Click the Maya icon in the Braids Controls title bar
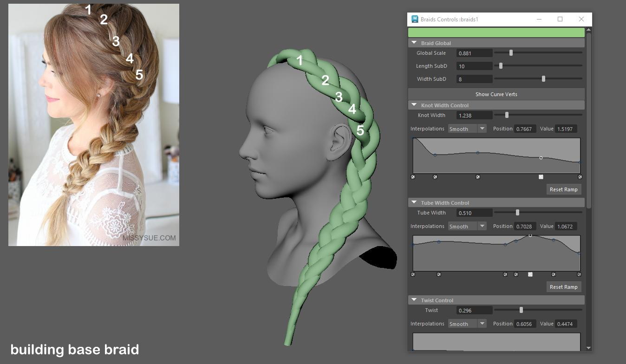Screen dimensions: 626x364 [414, 19]
